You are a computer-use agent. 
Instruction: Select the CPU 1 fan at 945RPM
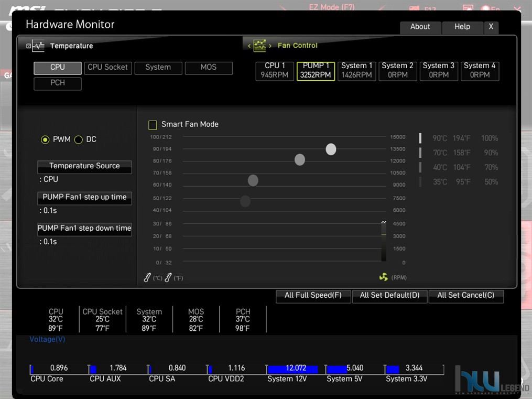pos(275,71)
